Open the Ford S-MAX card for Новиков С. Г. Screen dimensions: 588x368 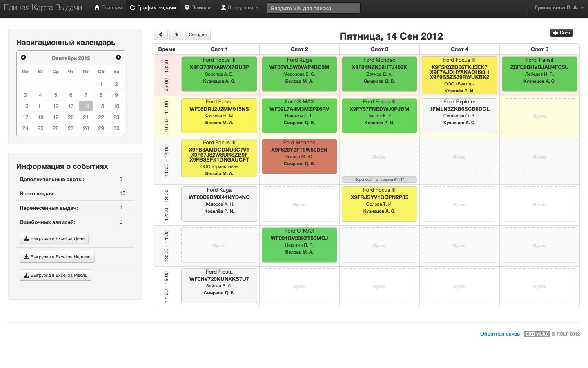(299, 116)
